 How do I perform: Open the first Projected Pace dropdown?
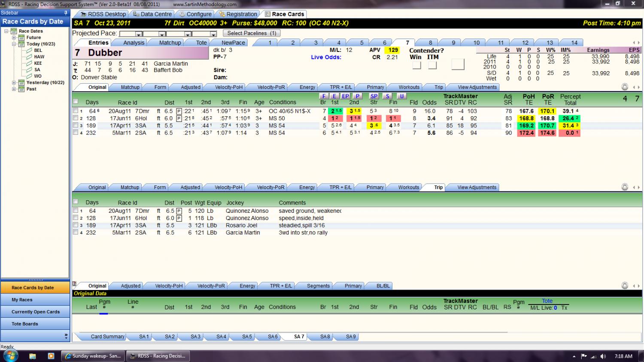point(139,34)
